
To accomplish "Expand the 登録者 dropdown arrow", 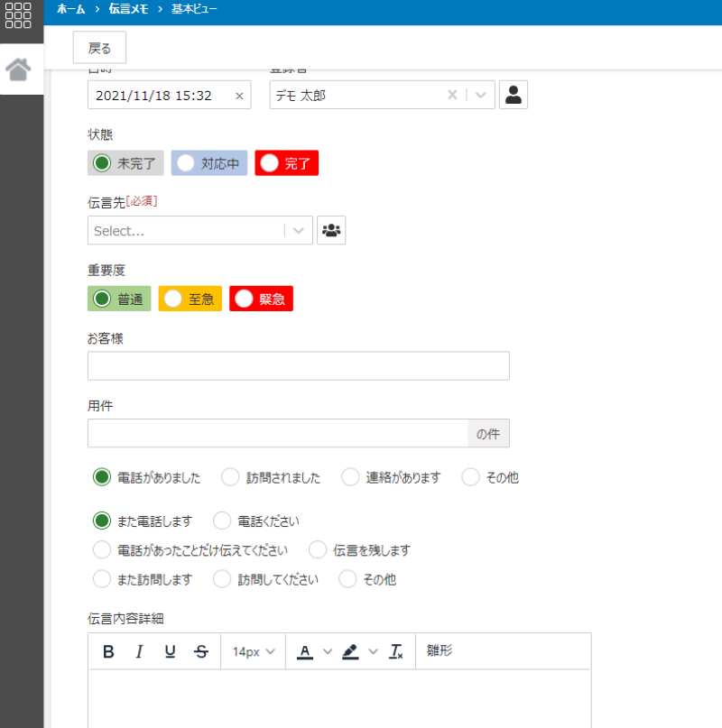I will point(481,95).
